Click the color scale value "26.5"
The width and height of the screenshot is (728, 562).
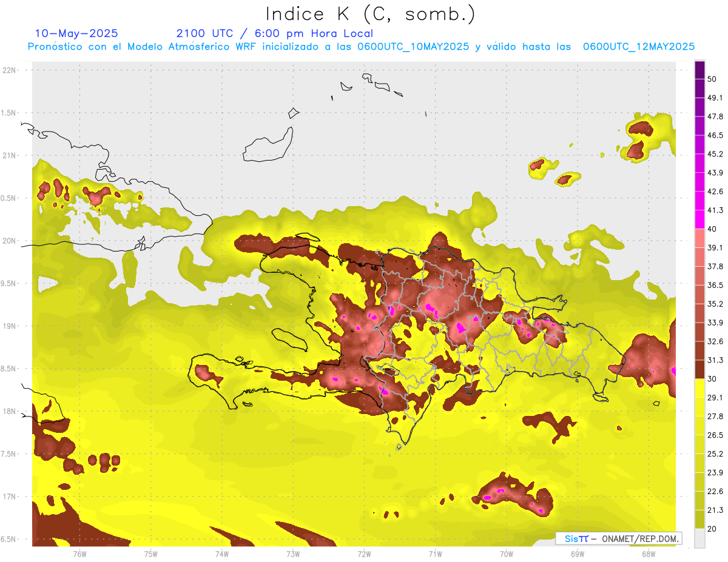715,436
